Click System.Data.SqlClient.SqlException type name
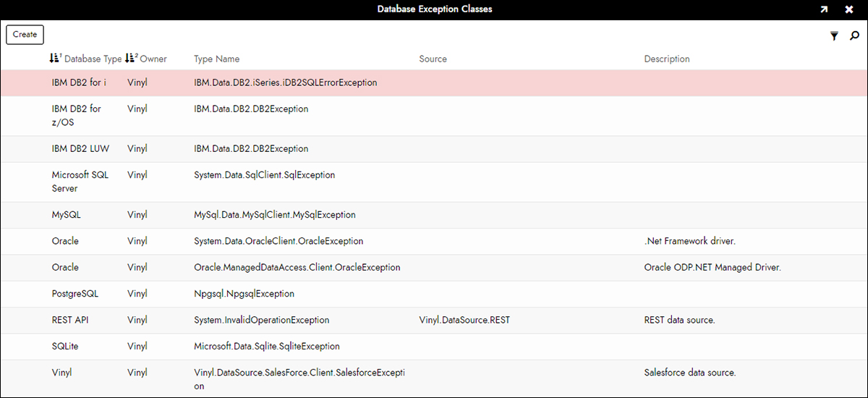868x398 pixels. (x=264, y=174)
